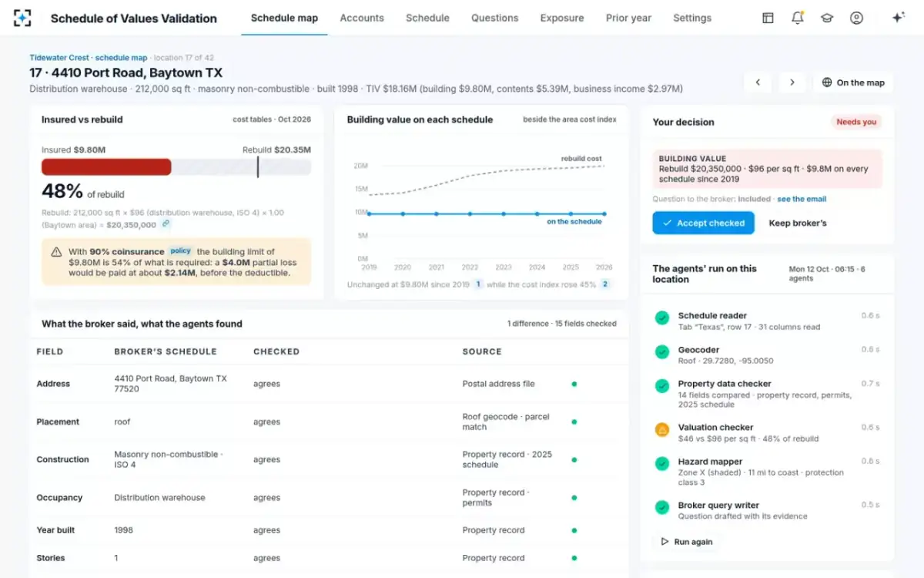The height and width of the screenshot is (578, 924).
Task: Click the 2019 point on the schedule line
Action: (369, 213)
